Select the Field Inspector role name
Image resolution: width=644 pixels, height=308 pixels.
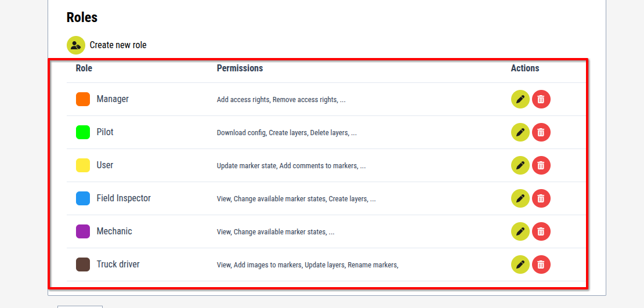[124, 198]
